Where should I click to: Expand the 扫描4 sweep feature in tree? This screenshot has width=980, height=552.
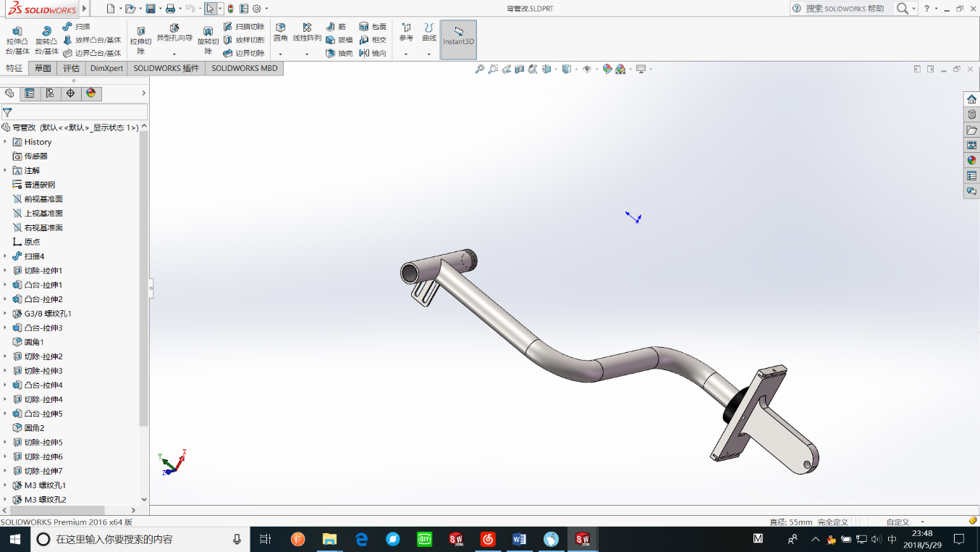click(5, 256)
